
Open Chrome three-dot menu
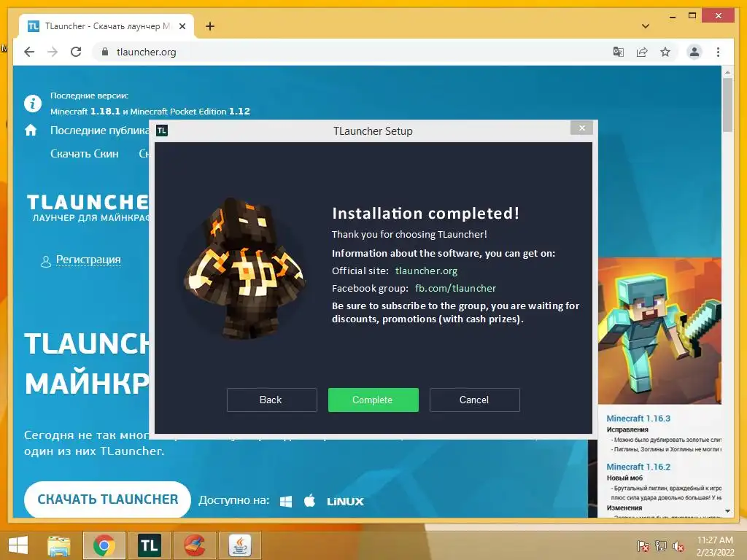718,52
